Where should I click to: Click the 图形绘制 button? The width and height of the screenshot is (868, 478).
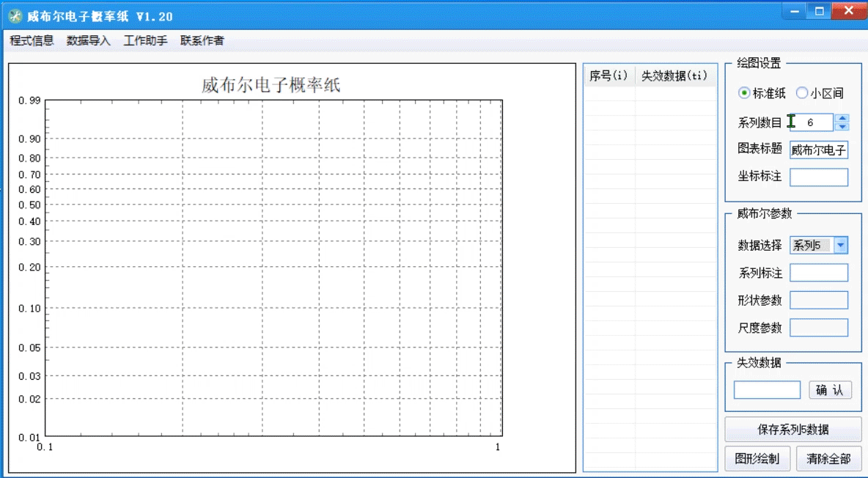point(757,459)
